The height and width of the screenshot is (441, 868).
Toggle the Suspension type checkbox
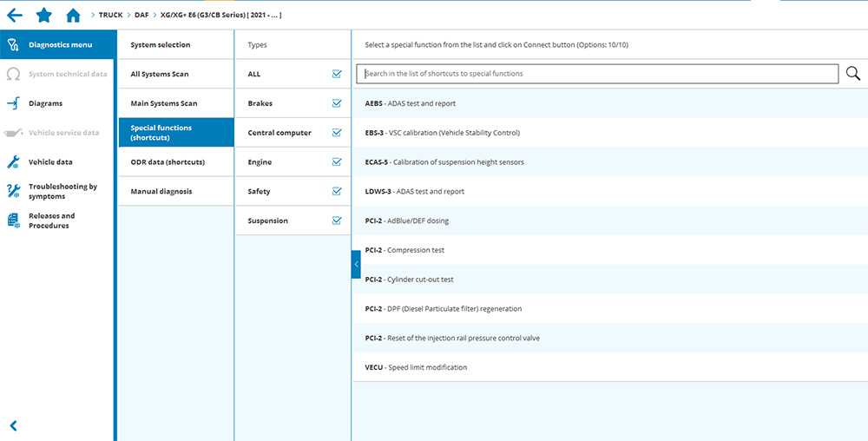point(337,220)
